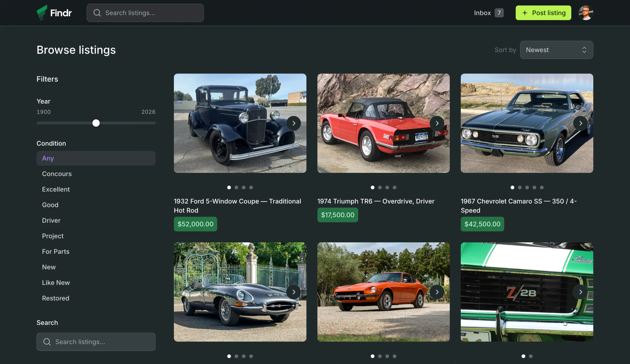Viewport: 630px width, 364px height.
Task: Select the Any condition filter
Action: [x=96, y=158]
